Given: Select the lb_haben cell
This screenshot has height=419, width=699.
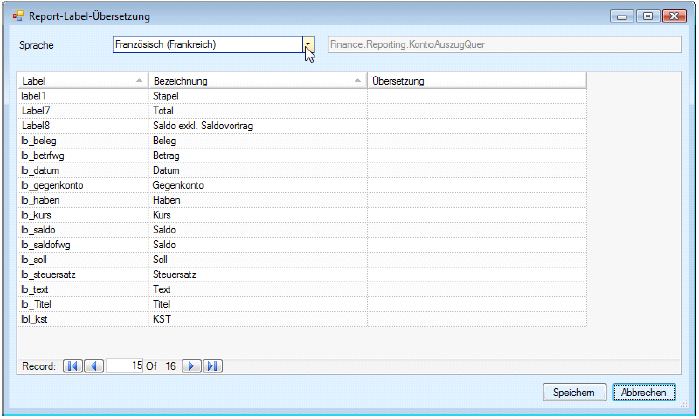Looking at the screenshot, I should tap(83, 200).
